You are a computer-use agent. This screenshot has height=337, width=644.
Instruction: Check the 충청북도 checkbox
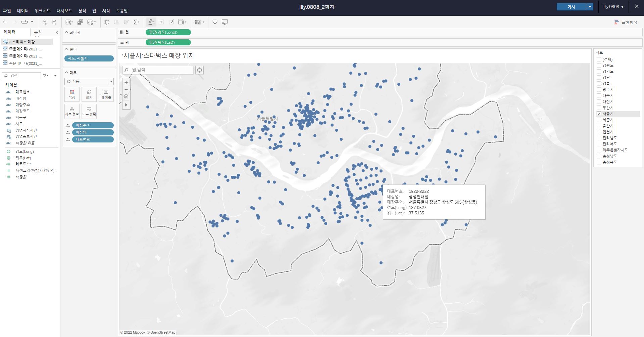599,162
